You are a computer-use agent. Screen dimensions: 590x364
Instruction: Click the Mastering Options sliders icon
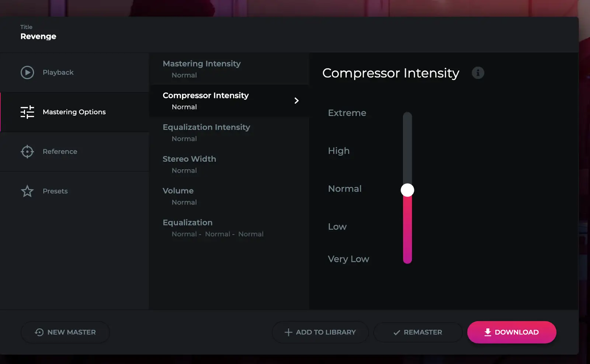27,112
